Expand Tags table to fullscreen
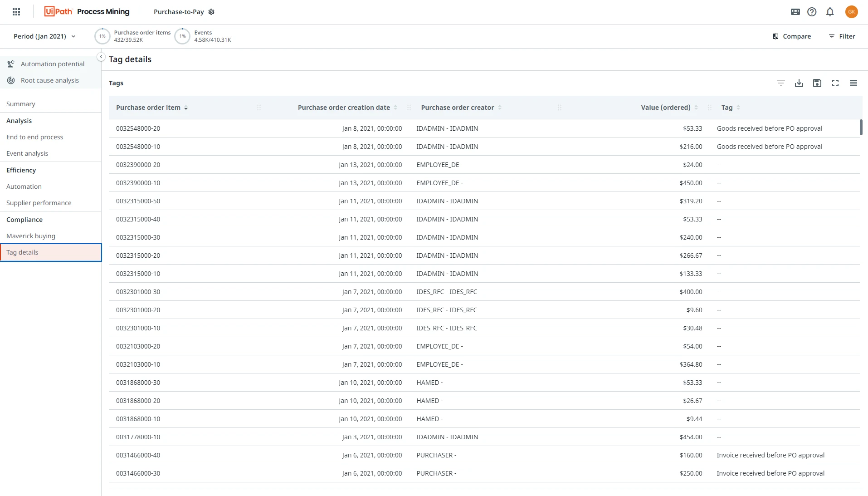Image resolution: width=868 pixels, height=496 pixels. point(835,83)
